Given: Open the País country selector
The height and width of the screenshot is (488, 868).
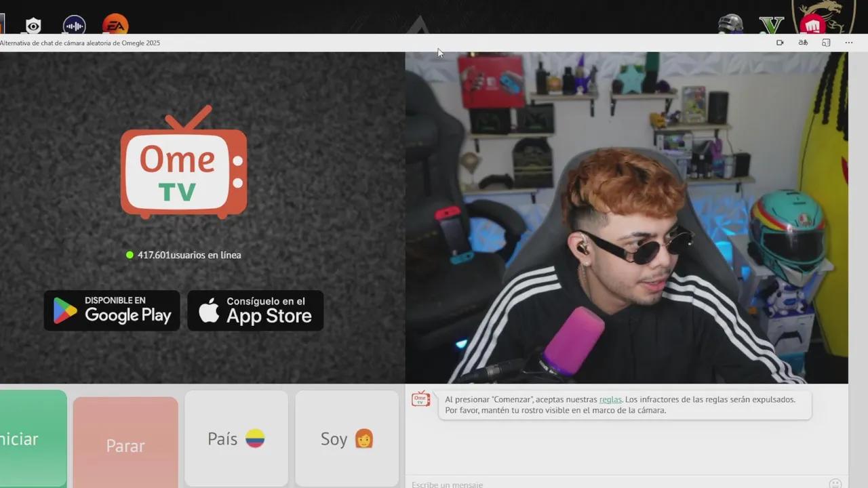Looking at the screenshot, I should [236, 439].
